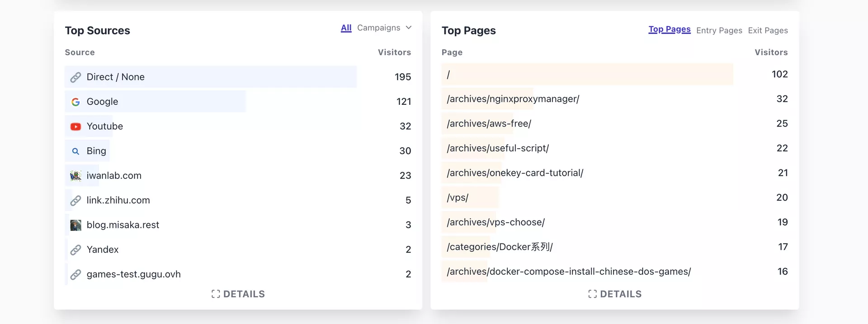Screen dimensions: 868x324
Task: Click the Bing search magnifier icon
Action: [75, 151]
